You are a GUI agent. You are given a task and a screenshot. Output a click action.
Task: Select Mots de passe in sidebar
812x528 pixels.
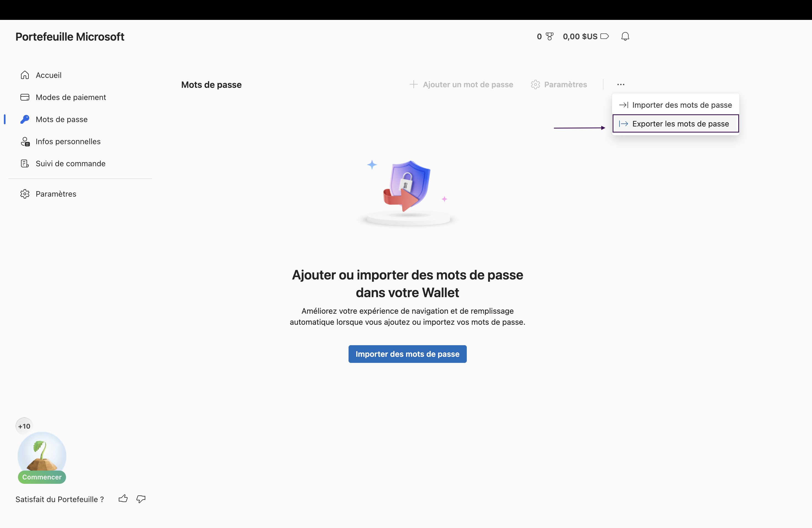point(61,119)
